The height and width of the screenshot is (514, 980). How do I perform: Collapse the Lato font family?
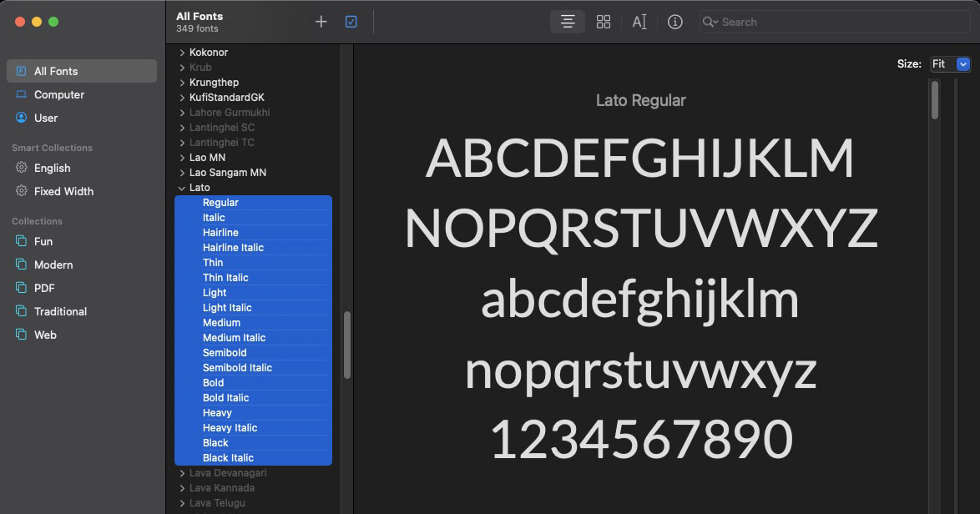[182, 188]
